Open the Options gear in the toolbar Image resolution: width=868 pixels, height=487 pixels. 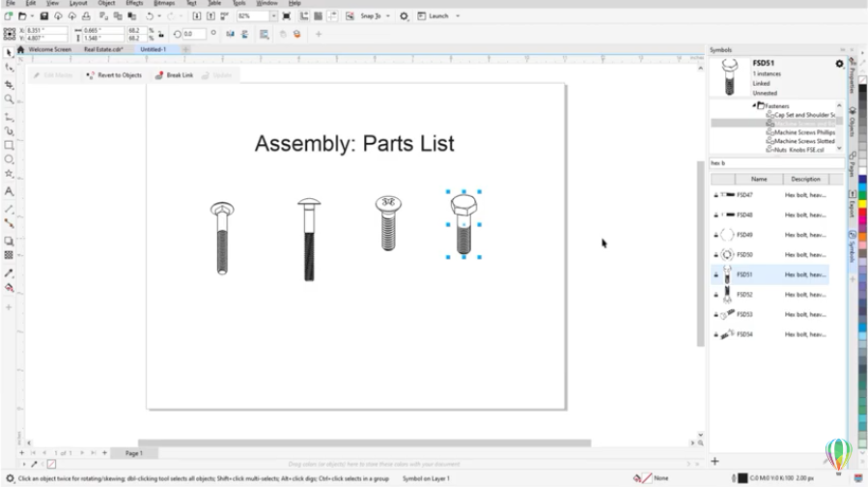tap(405, 16)
